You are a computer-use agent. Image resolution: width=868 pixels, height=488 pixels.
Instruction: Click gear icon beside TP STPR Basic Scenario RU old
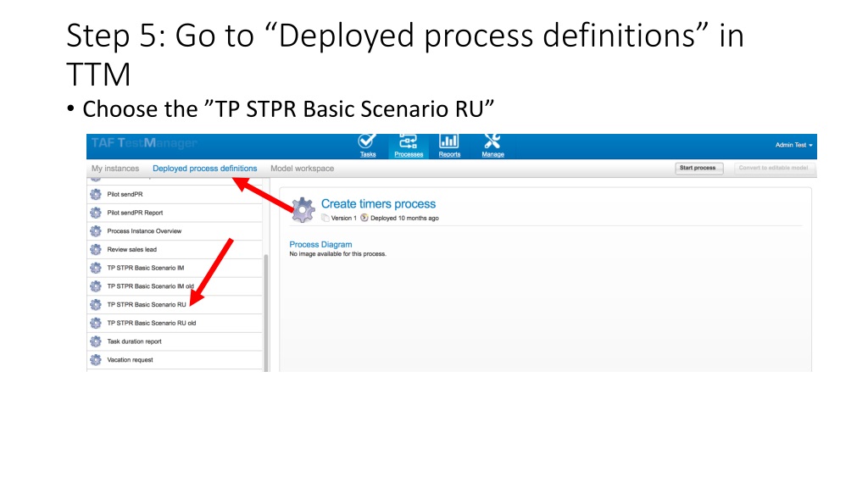coord(96,323)
